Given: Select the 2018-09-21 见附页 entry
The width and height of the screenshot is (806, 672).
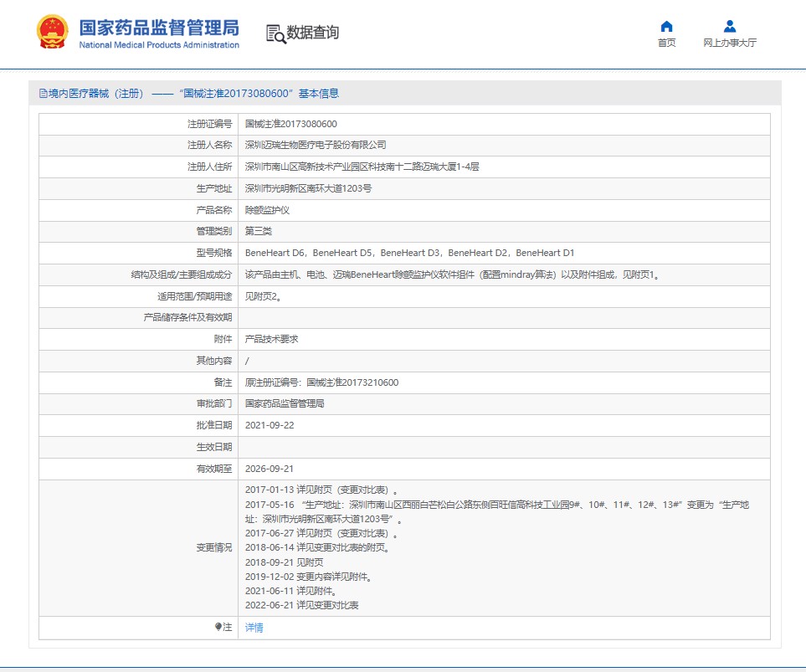Looking at the screenshot, I should pos(285,562).
